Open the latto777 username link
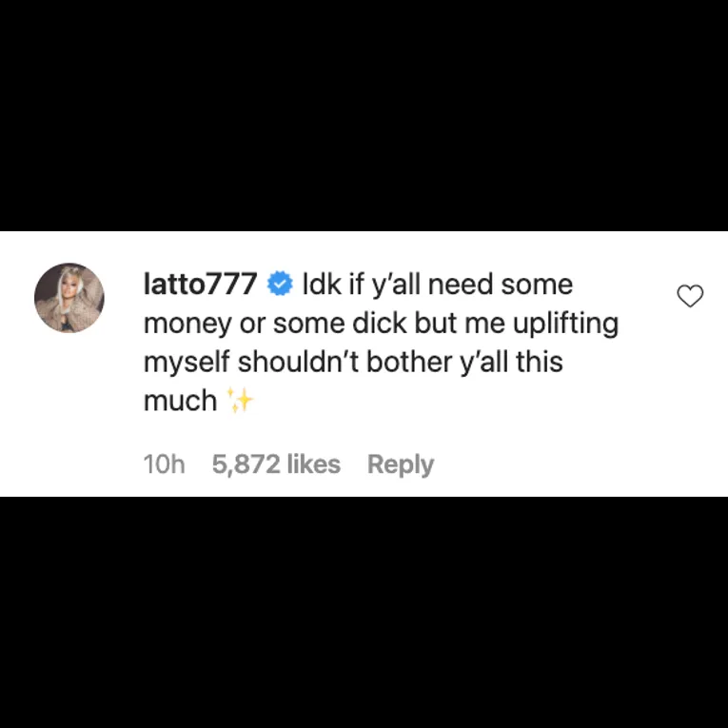This screenshot has width=728, height=728. [200, 284]
